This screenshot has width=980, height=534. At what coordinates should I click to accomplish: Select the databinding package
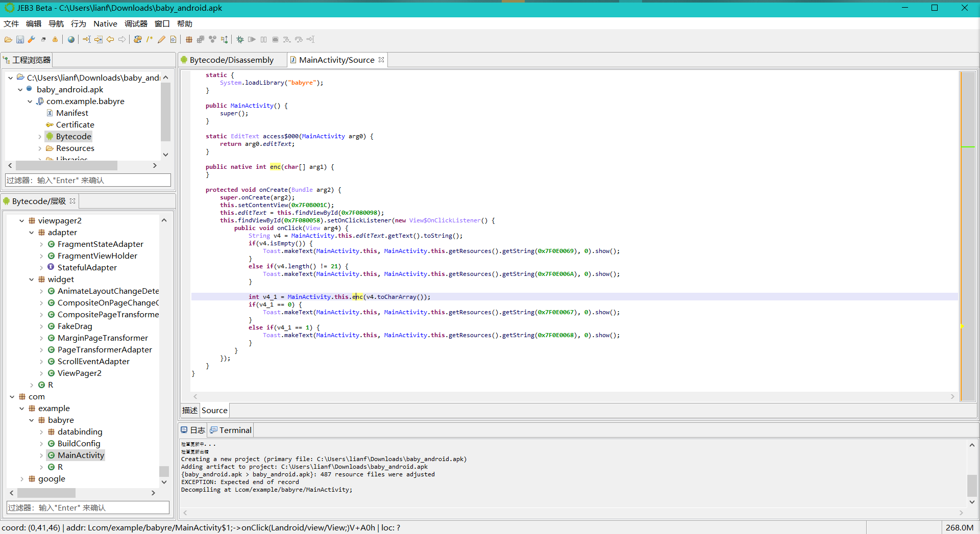tap(80, 432)
